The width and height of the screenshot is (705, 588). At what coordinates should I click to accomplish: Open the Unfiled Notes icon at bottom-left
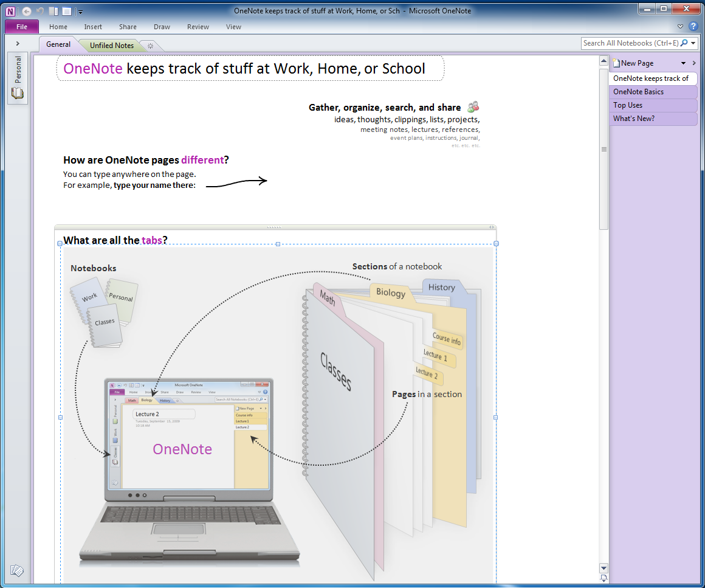pos(17,571)
